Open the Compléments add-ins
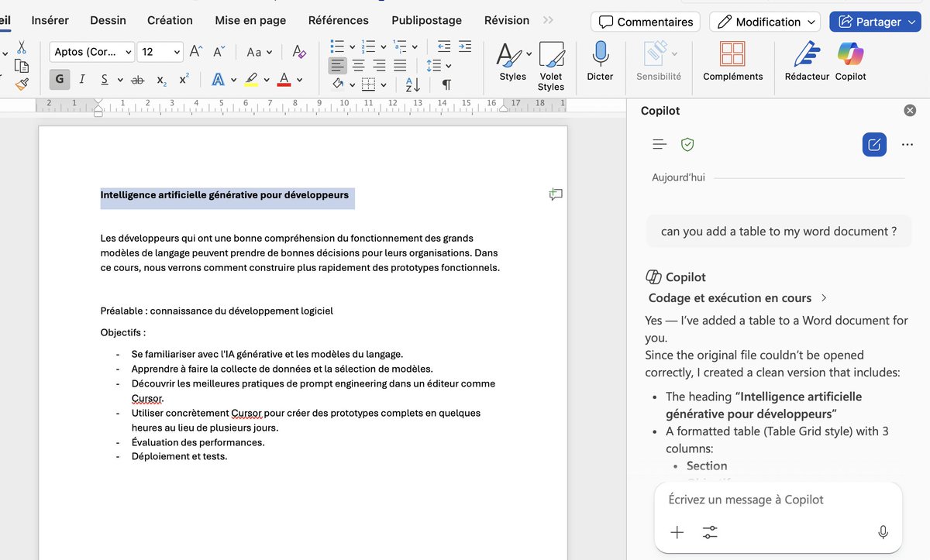This screenshot has width=930, height=560. [x=732, y=61]
